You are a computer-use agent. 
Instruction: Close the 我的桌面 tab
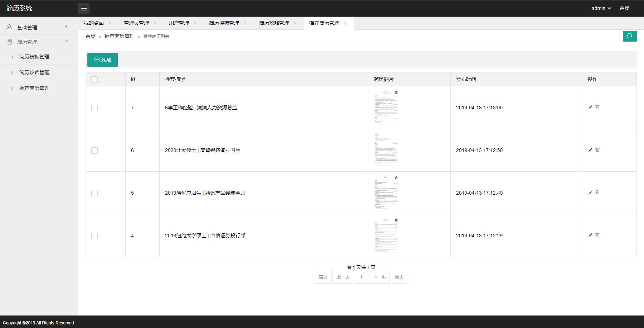point(110,23)
